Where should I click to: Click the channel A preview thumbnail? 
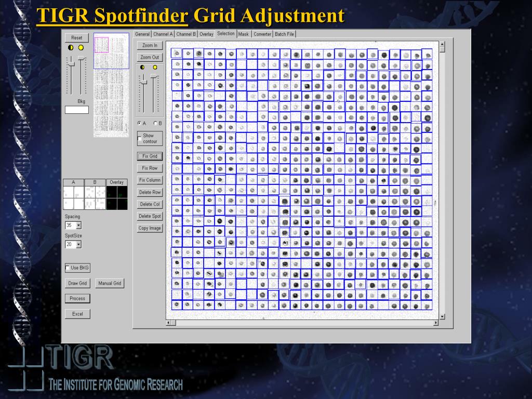tap(74, 197)
